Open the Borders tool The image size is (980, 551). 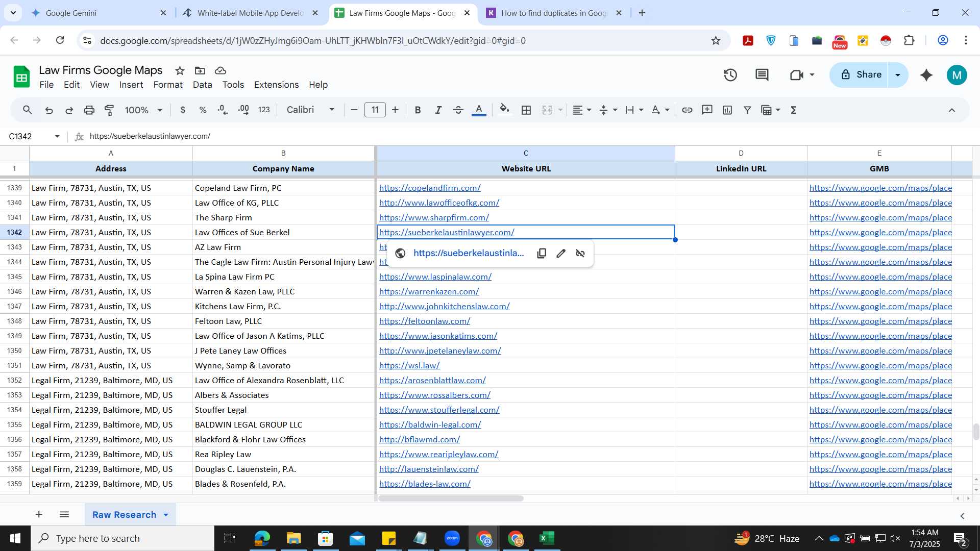pos(526,110)
